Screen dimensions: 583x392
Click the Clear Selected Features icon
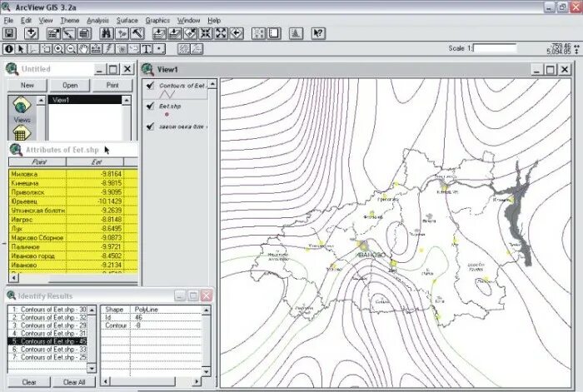tap(274, 33)
